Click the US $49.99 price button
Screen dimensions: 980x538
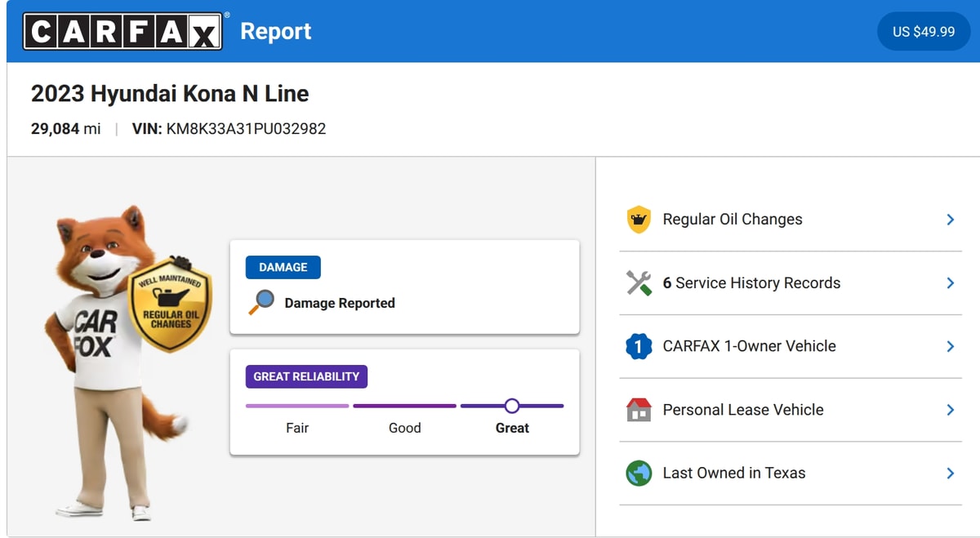click(x=924, y=32)
